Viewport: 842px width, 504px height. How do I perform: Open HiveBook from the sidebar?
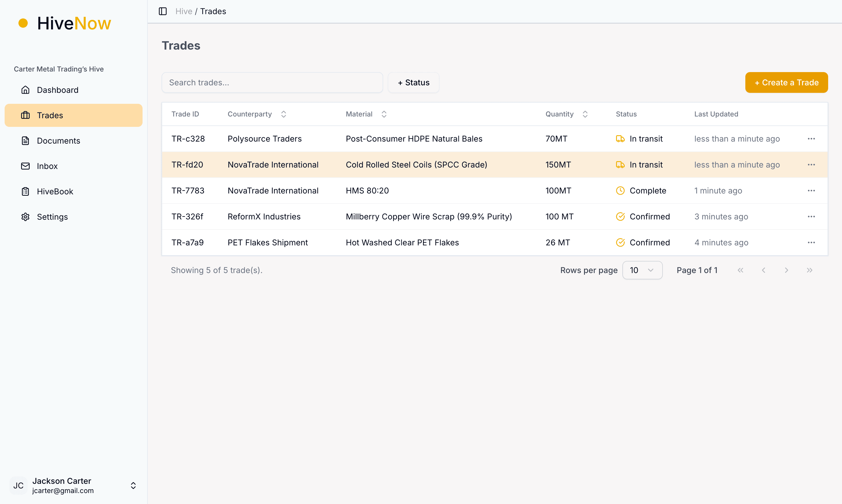55,191
